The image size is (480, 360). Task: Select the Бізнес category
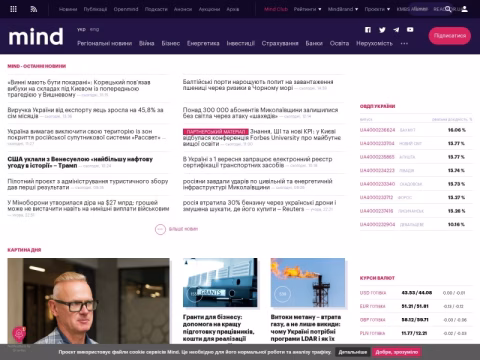point(171,43)
